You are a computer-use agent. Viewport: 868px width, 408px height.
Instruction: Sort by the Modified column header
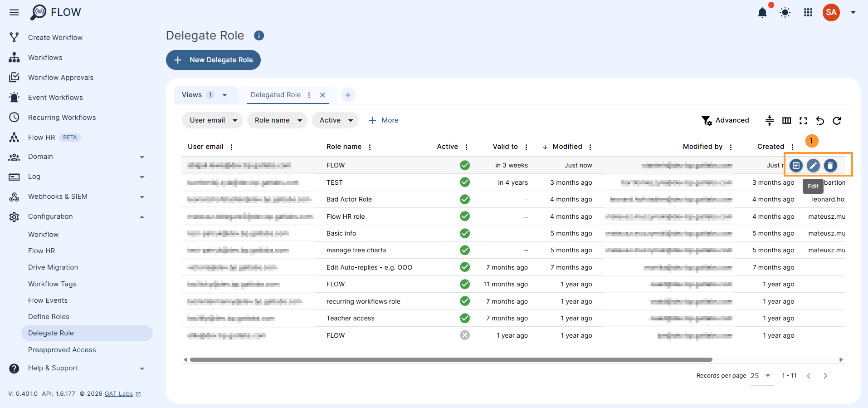point(567,147)
